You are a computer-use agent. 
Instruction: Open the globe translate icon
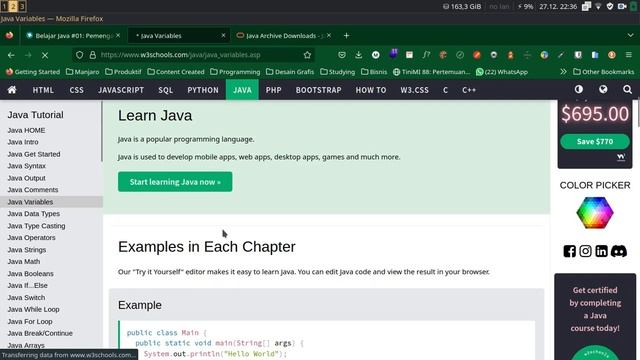(x=603, y=89)
